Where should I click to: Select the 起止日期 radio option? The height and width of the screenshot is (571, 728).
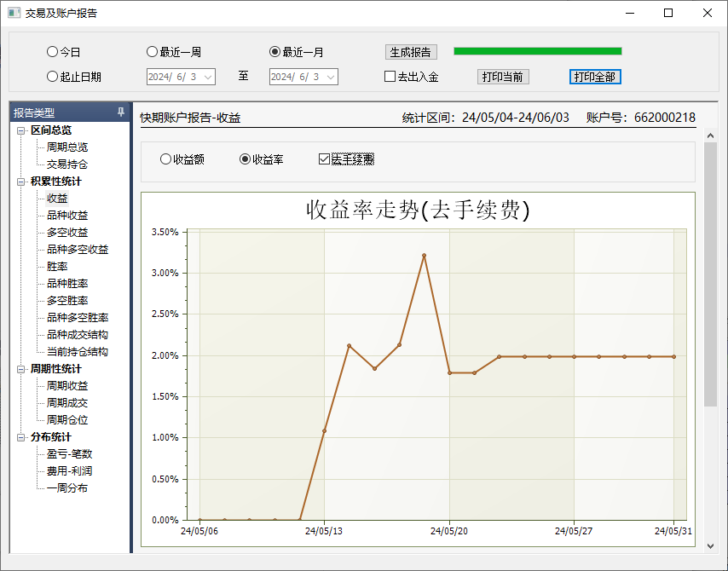pyautogui.click(x=52, y=77)
